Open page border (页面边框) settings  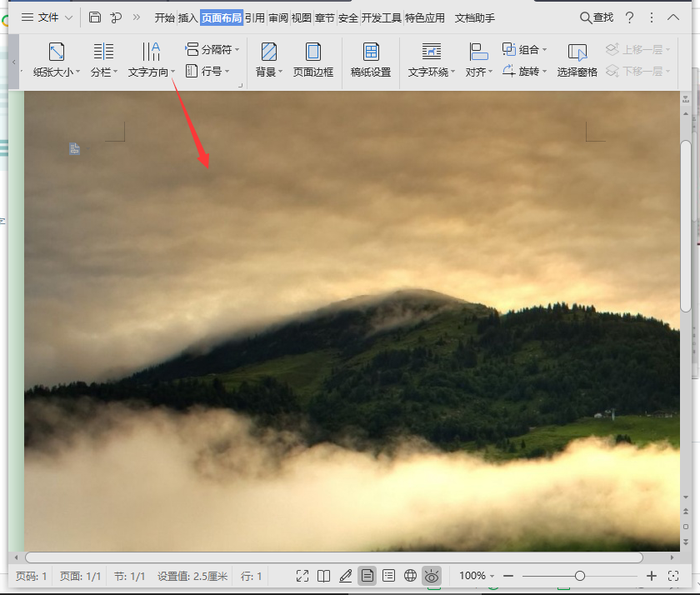[x=313, y=59]
